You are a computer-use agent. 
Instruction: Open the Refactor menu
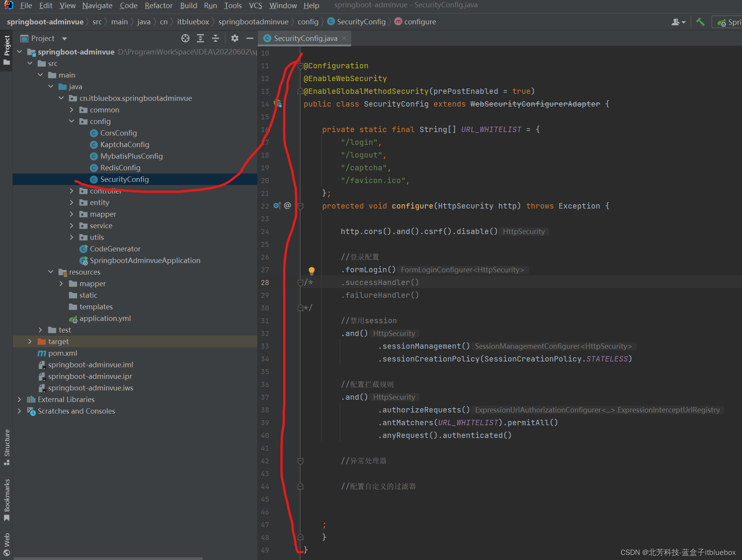point(158,5)
